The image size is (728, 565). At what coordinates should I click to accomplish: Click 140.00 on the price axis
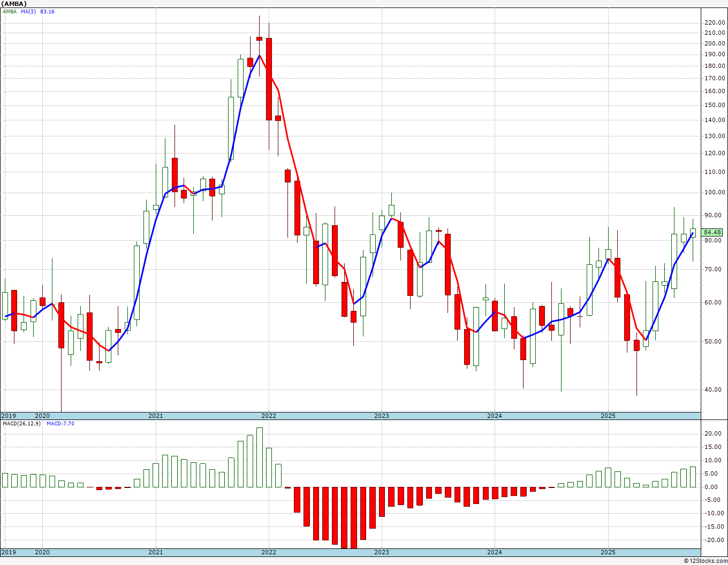point(715,120)
